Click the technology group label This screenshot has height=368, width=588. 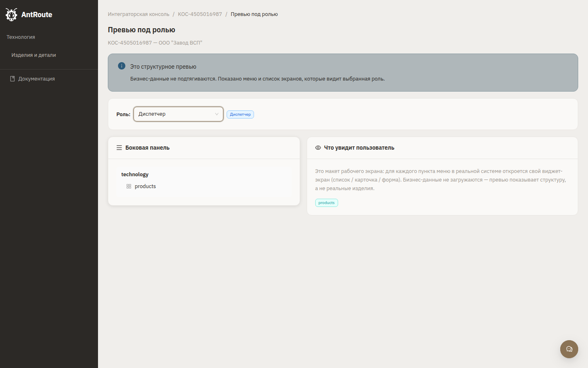(x=135, y=174)
